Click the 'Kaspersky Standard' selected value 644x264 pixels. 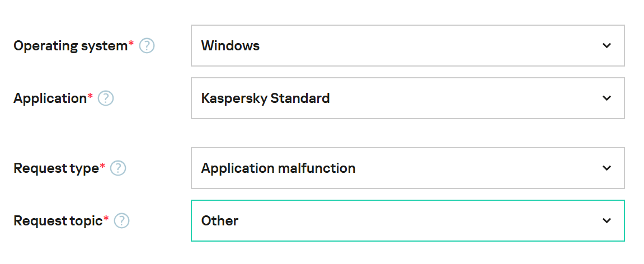coord(265,98)
